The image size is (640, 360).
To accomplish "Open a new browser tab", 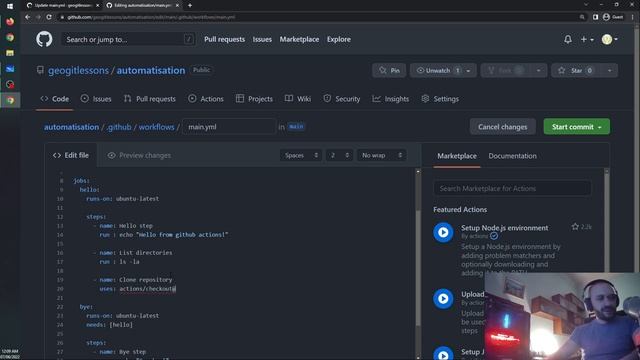I will 190,5.
